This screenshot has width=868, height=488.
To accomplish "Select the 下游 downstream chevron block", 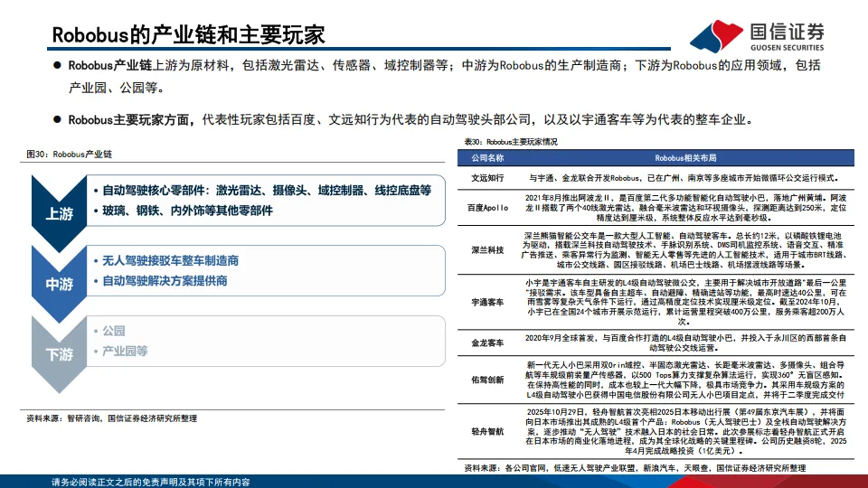I will click(x=60, y=354).
